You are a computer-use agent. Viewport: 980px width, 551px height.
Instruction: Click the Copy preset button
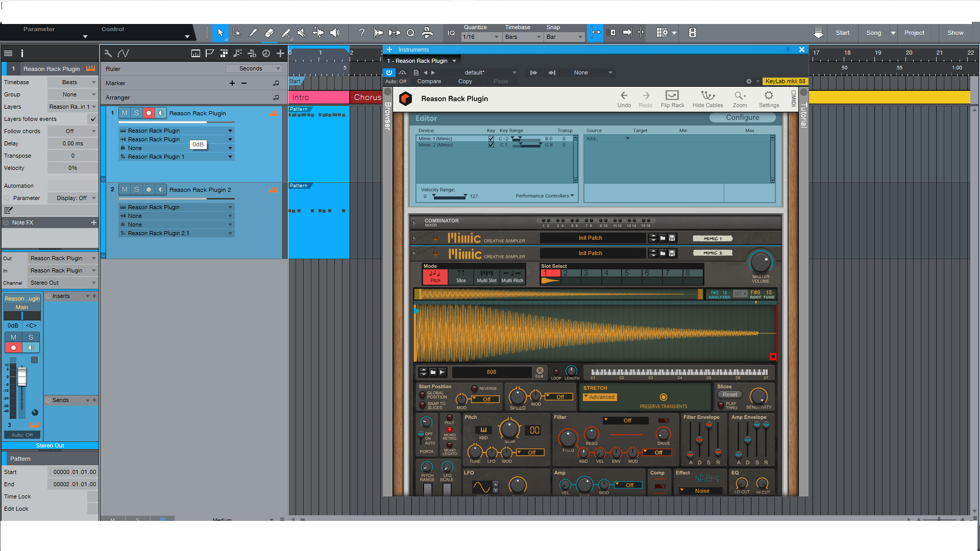point(465,82)
